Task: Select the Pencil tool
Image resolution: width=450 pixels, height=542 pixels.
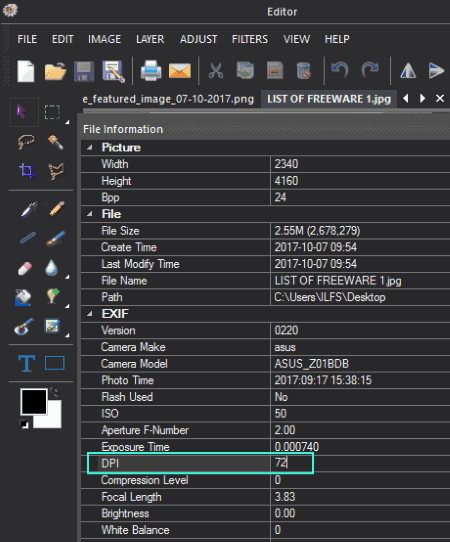Action: pyautogui.click(x=57, y=208)
